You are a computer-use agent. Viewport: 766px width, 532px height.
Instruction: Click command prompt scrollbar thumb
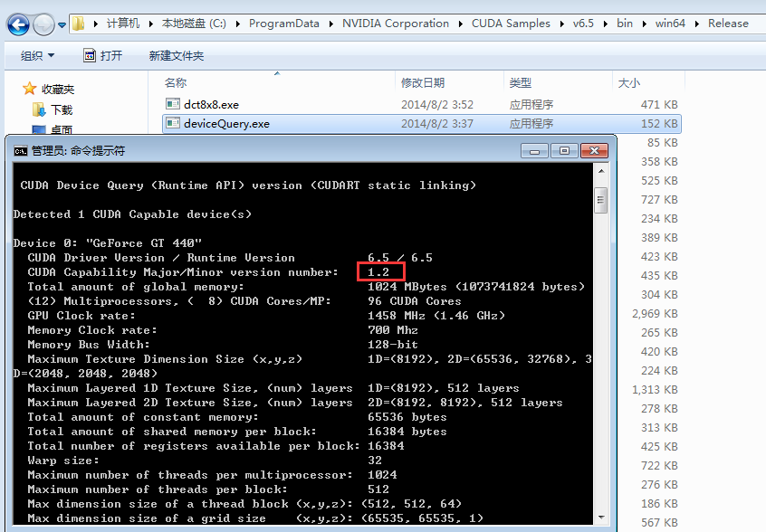point(601,200)
